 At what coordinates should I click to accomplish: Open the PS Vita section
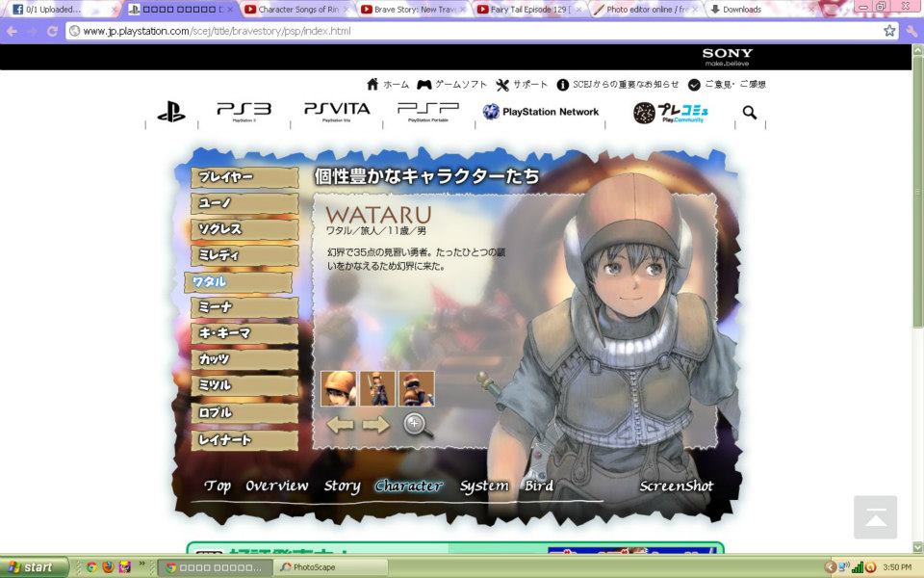click(337, 111)
